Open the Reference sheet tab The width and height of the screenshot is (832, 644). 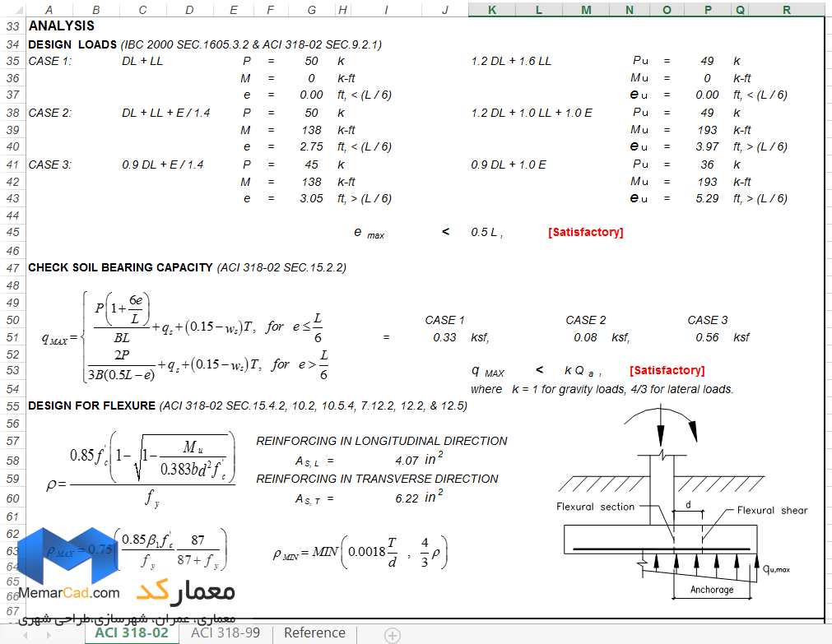click(x=314, y=632)
